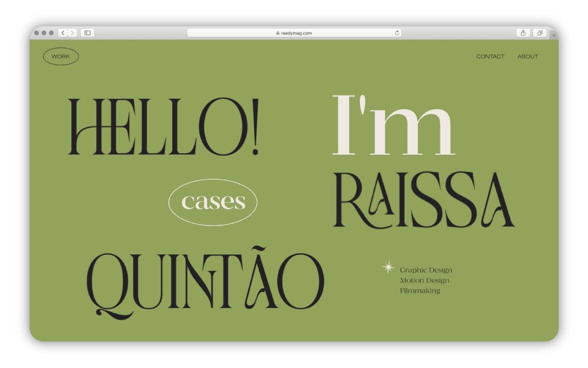588x368 pixels.
Task: Toggle the Safari sidebar icon
Action: tap(87, 33)
